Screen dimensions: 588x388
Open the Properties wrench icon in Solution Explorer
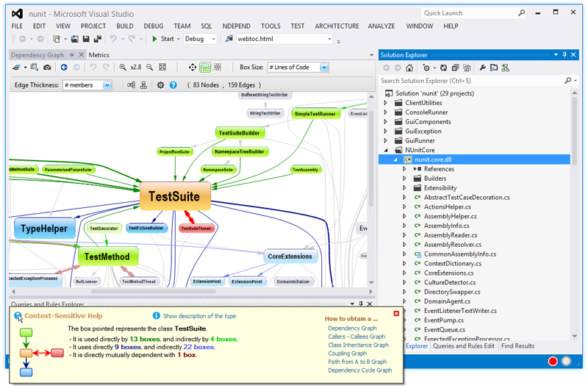[483, 68]
